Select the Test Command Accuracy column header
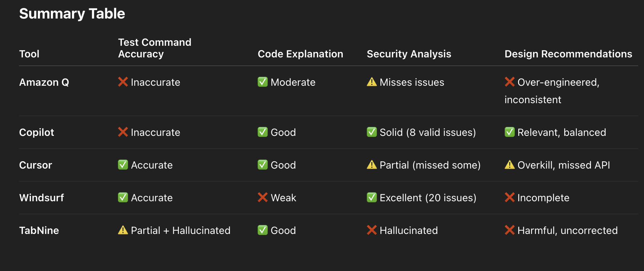Screen dimensions: 644x271 point(155,48)
